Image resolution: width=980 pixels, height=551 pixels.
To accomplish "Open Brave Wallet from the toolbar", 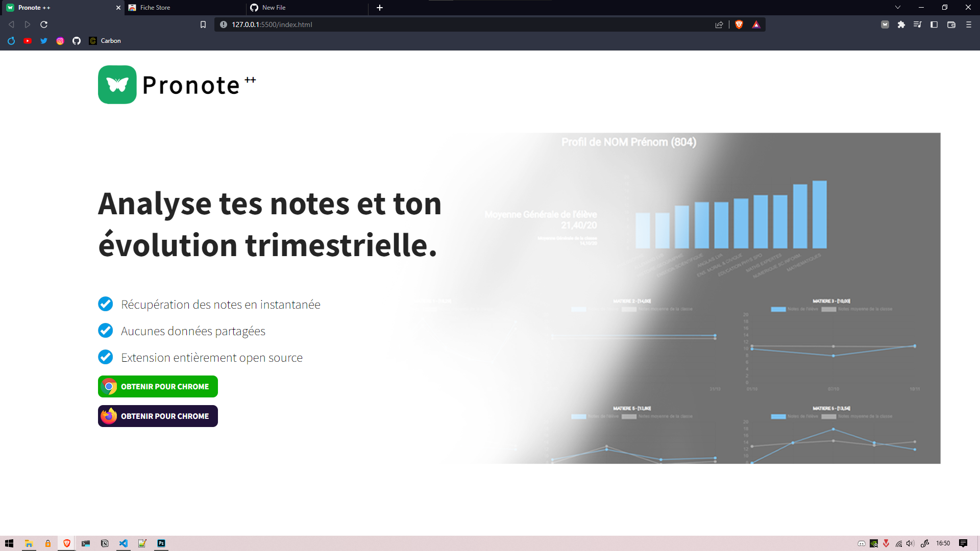I will (950, 24).
